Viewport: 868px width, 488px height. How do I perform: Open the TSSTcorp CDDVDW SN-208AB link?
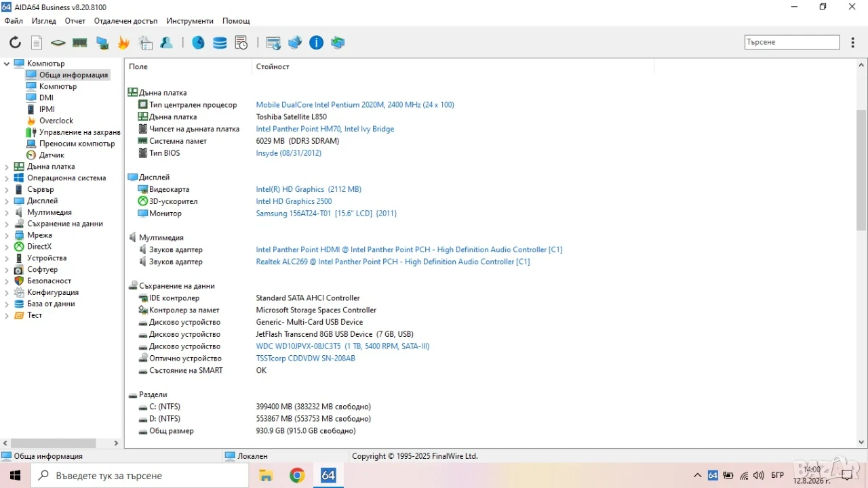click(x=305, y=359)
